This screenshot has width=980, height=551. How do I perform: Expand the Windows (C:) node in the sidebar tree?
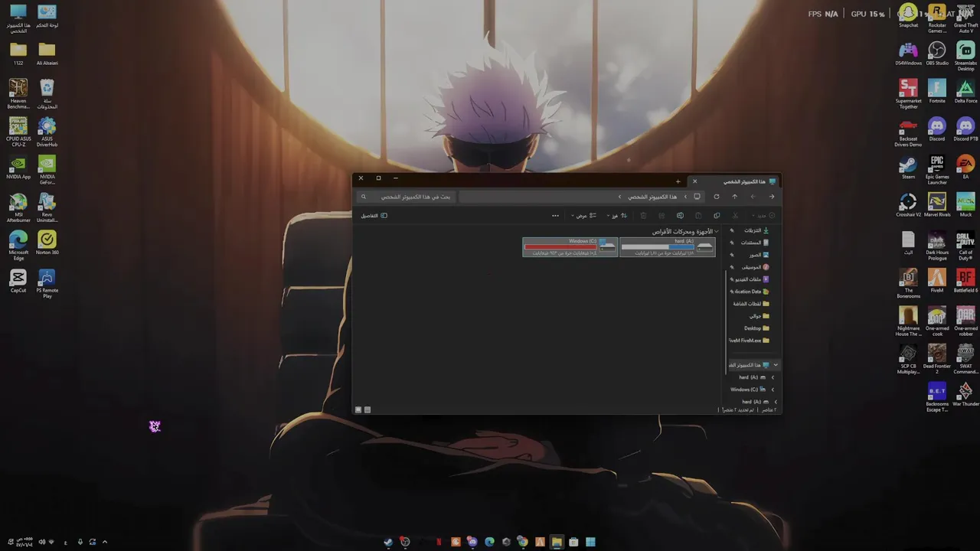tap(773, 390)
